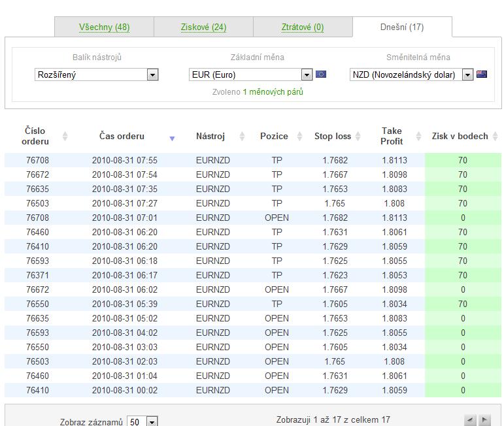Open the Zobraz záznamů 50 dropdown
This screenshot has width=504, height=426.
pos(142,421)
